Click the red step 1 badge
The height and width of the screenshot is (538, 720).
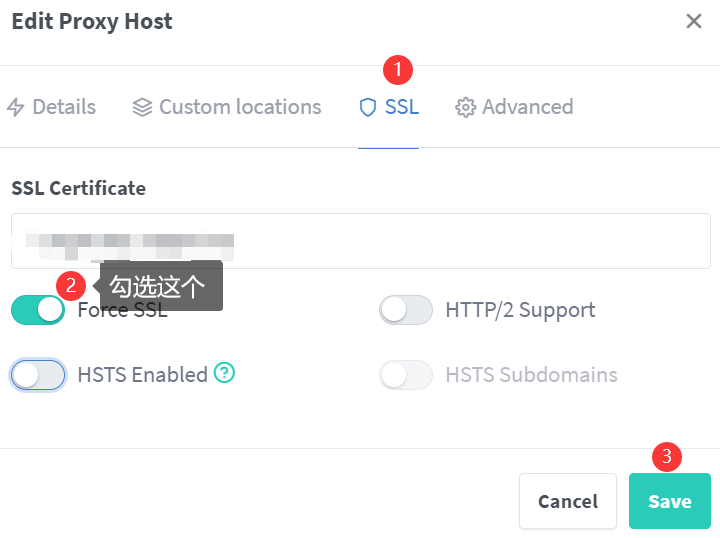(x=398, y=70)
